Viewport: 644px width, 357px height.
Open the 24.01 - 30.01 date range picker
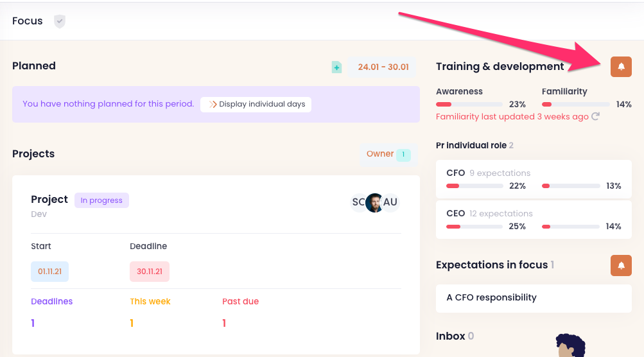click(x=383, y=67)
